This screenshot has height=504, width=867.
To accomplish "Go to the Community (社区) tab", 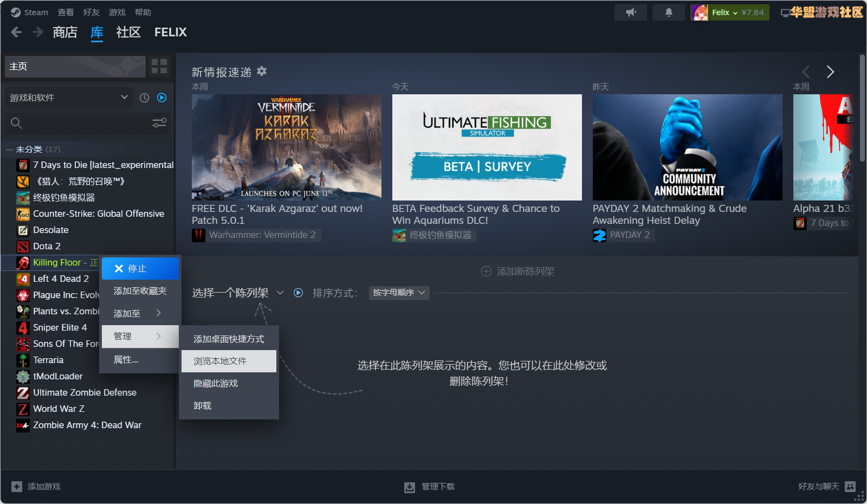I will pos(128,33).
